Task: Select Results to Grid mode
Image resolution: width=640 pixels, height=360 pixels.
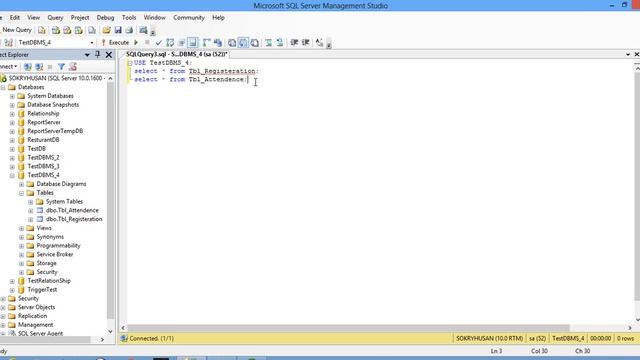Action: coord(243,42)
